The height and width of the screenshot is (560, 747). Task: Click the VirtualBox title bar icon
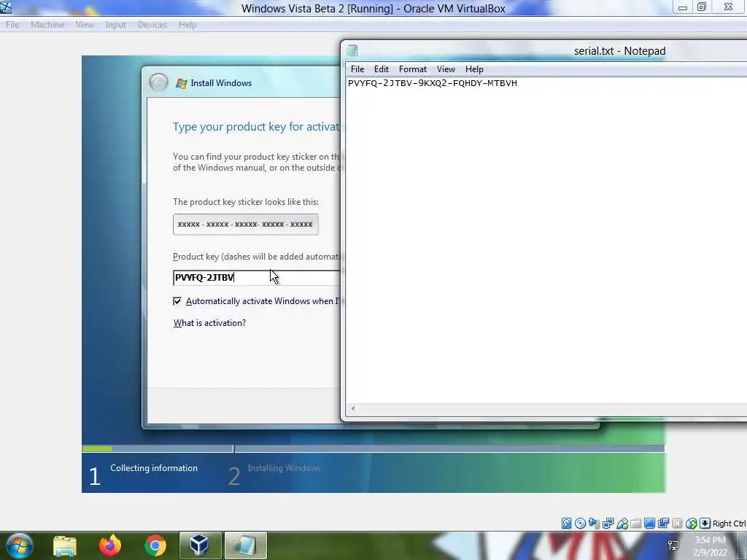[6, 7]
